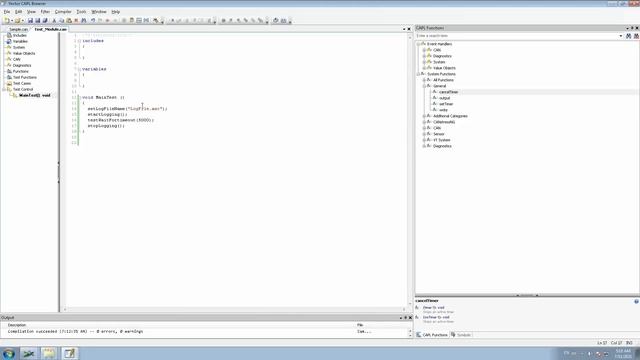Click the Save toolbar icon
The width and height of the screenshot is (640, 360).
click(x=30, y=20)
